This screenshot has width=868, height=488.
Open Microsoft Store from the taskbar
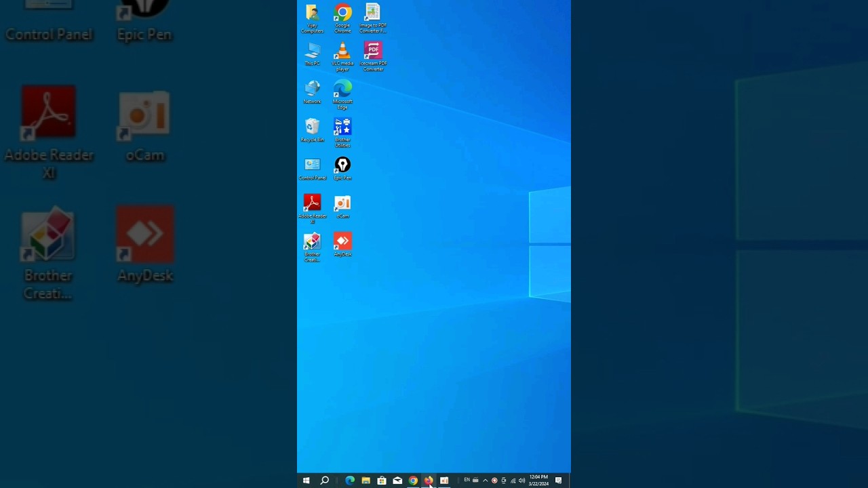[382, 481]
